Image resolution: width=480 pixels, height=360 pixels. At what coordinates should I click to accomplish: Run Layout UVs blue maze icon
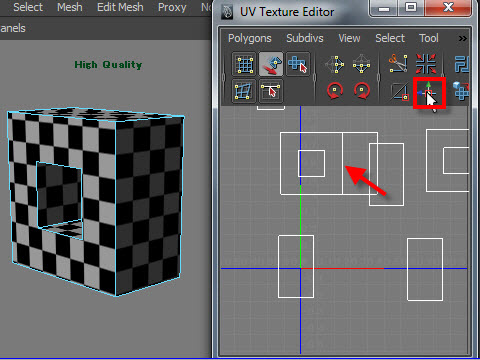point(462,64)
